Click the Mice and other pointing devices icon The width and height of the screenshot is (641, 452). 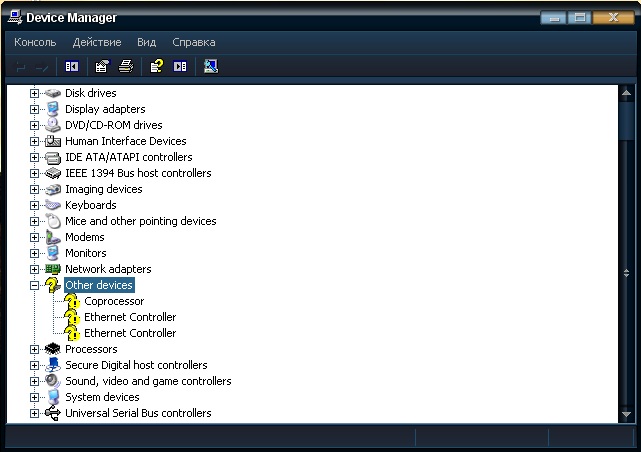point(53,221)
